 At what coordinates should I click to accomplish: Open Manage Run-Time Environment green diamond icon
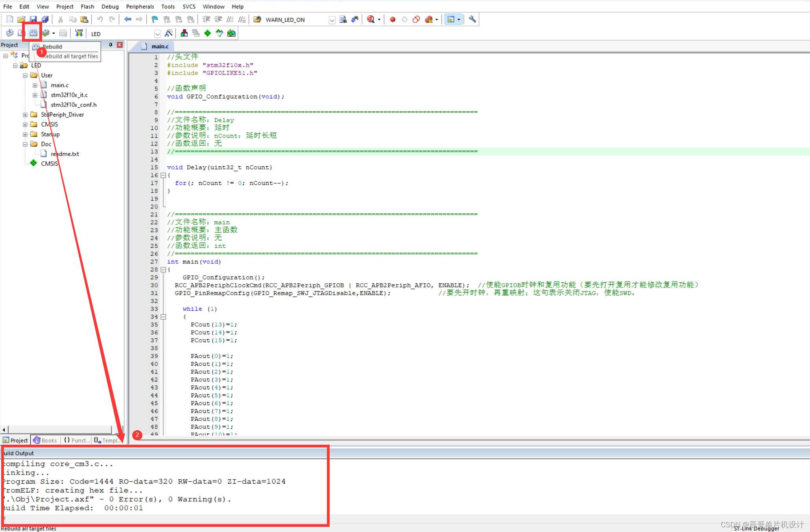click(207, 33)
